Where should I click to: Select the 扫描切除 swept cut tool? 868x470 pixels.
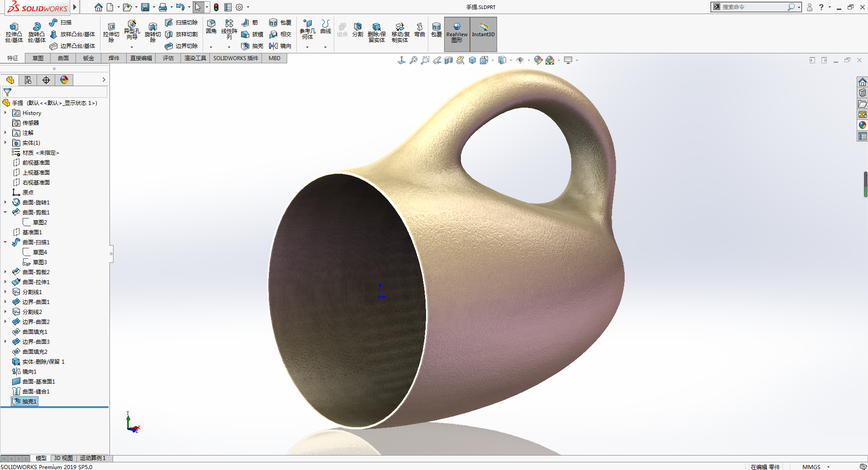point(181,23)
